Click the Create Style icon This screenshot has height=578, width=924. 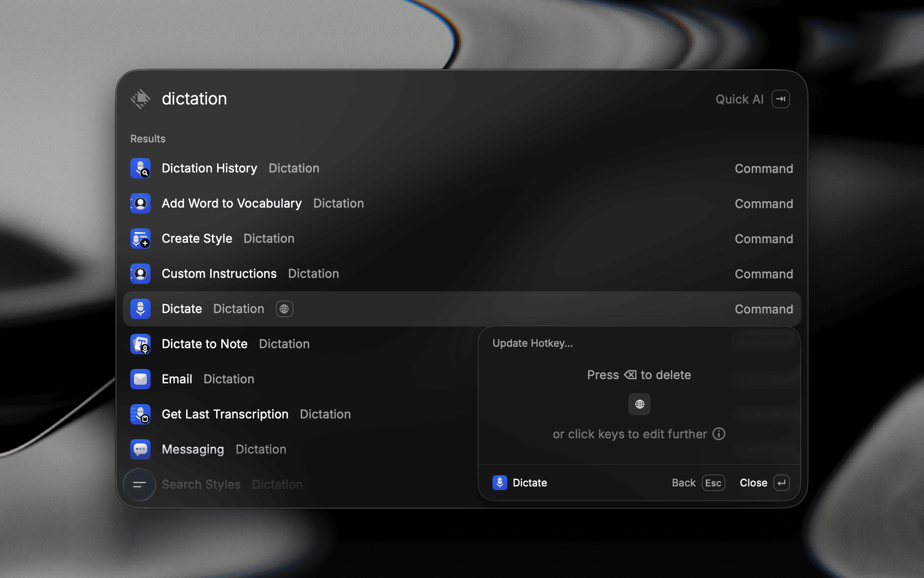click(x=140, y=239)
